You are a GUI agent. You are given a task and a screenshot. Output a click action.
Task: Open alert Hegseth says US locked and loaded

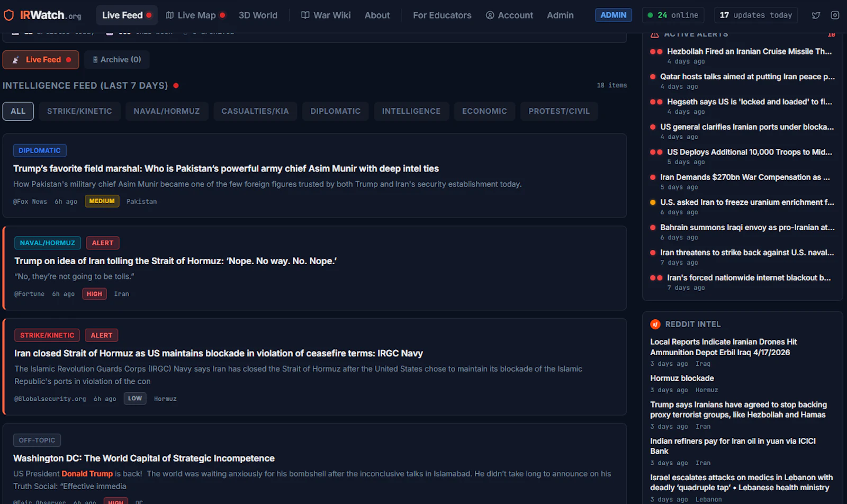point(750,102)
